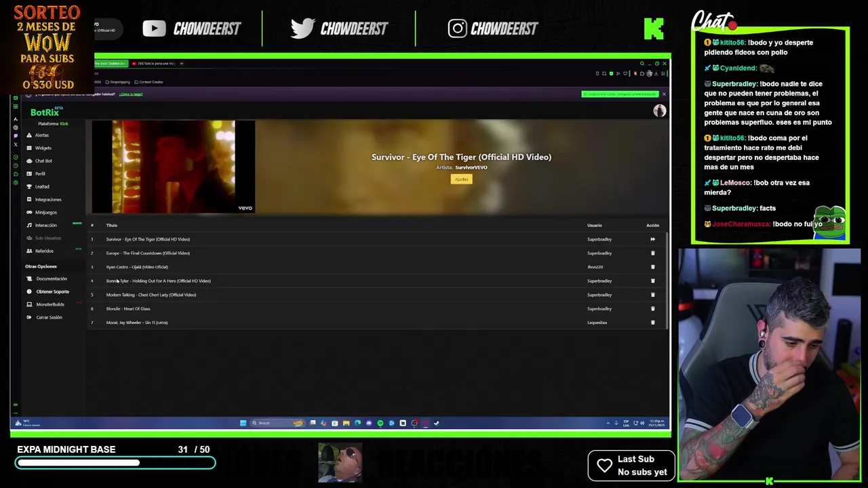The image size is (868, 488).
Task: Switch to the green BotRix browser tab
Action: click(x=111, y=63)
